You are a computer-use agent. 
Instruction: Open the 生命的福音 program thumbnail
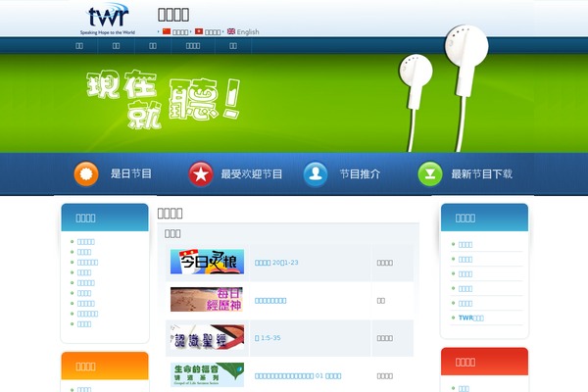[207, 374]
